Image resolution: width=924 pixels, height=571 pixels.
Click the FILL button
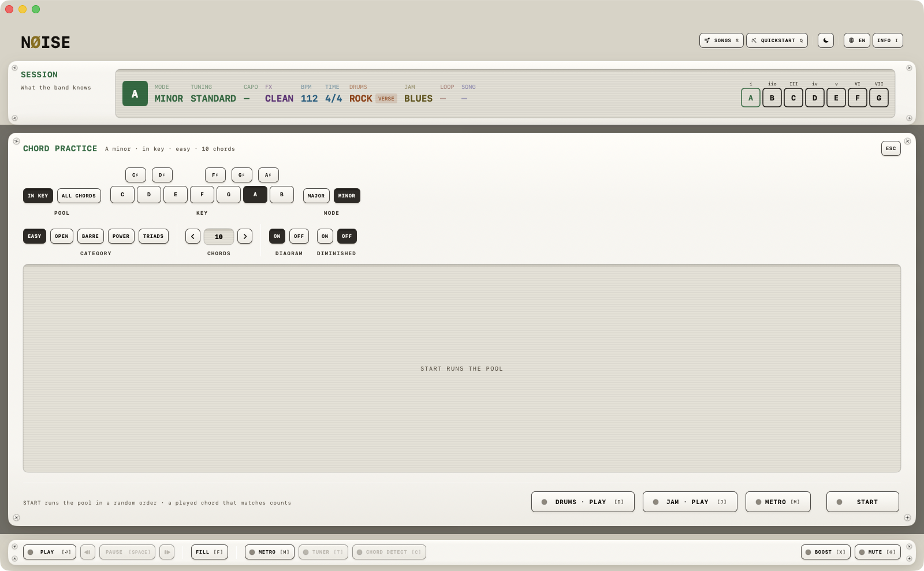click(210, 552)
